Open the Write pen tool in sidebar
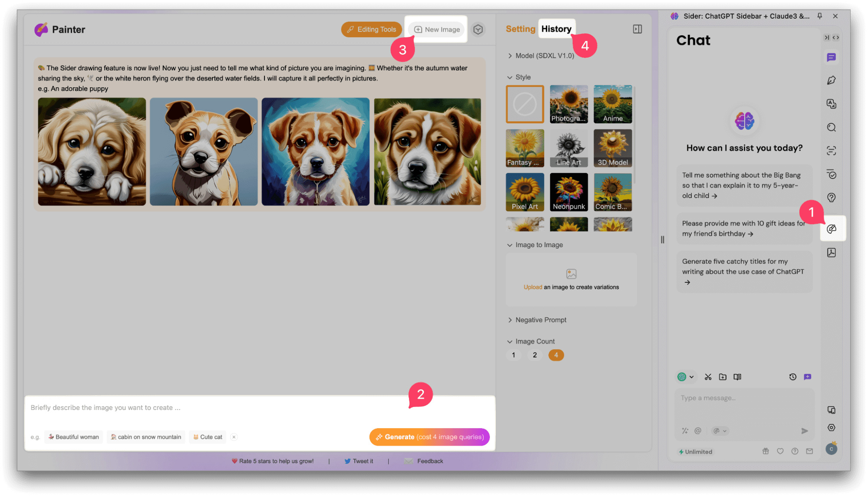This screenshot has width=868, height=496. pyautogui.click(x=832, y=80)
